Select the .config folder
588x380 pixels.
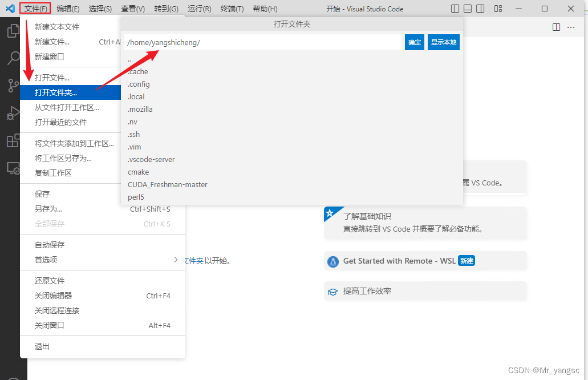[292, 84]
